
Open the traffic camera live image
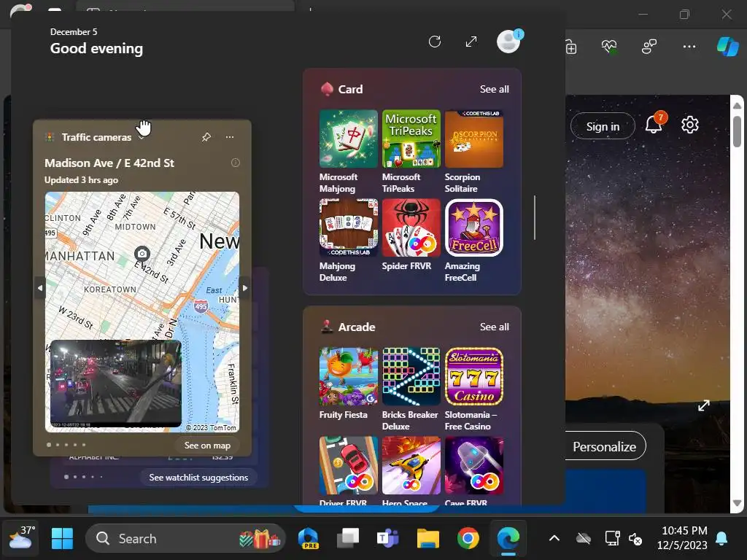pos(116,384)
